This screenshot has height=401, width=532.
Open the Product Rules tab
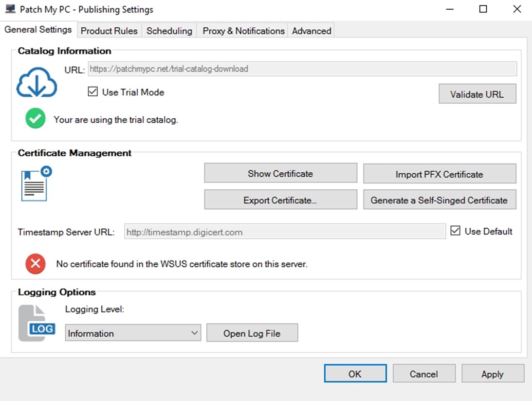[109, 31]
